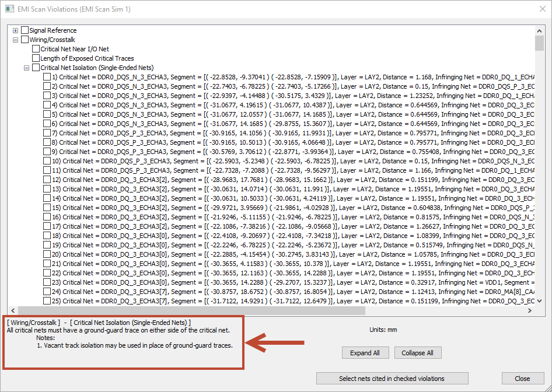This screenshot has height=392, width=552.
Task: Check the Wiring/Crosstalk checkbox
Action: click(25, 40)
